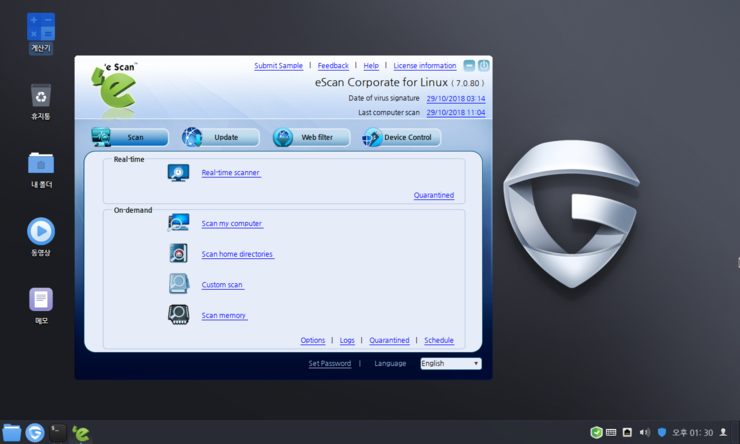The height and width of the screenshot is (444, 740).
Task: Open the Real-time scanner link
Action: coord(231,173)
